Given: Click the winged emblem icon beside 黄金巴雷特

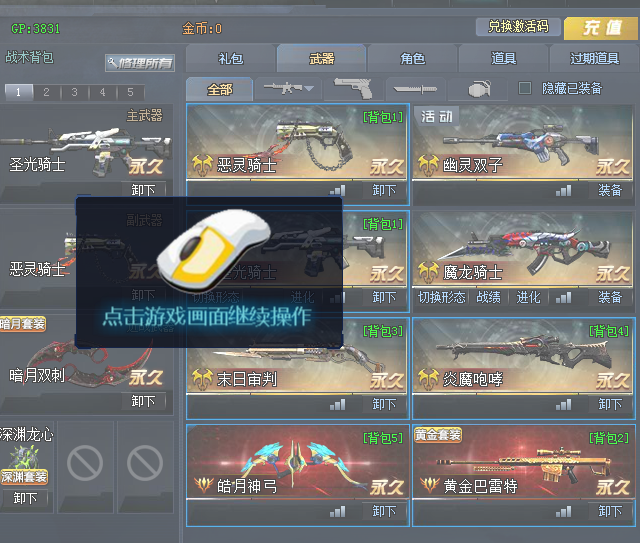Looking at the screenshot, I should pyautogui.click(x=430, y=485).
